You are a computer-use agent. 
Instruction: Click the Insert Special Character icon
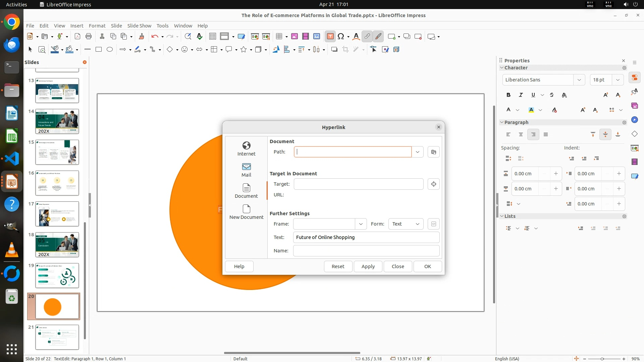pyautogui.click(x=341, y=37)
